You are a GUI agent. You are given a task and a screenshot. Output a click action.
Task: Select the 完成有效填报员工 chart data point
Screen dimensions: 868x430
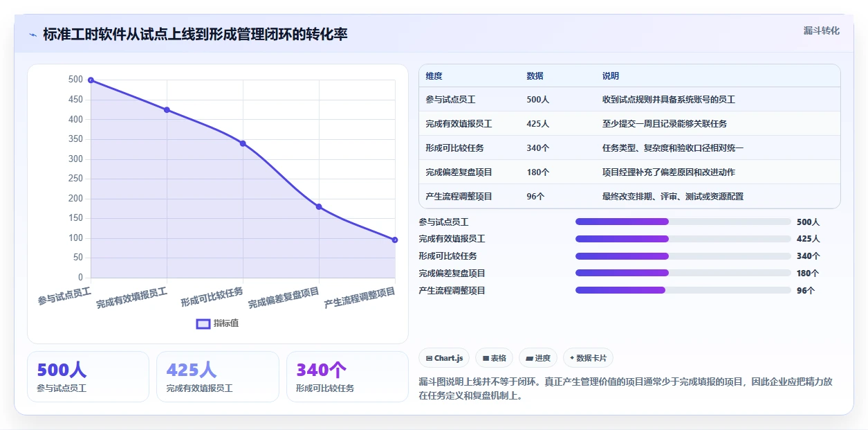[167, 110]
